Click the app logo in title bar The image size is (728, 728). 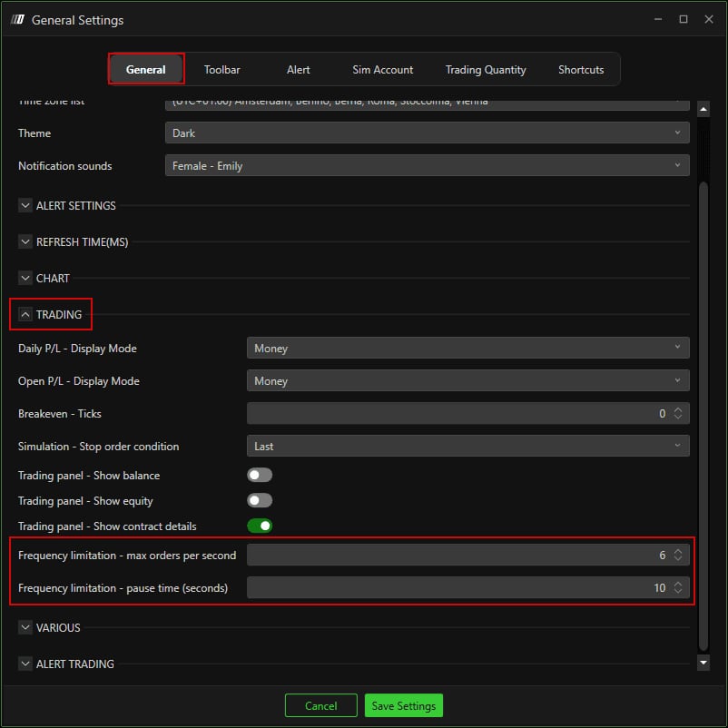17,19
